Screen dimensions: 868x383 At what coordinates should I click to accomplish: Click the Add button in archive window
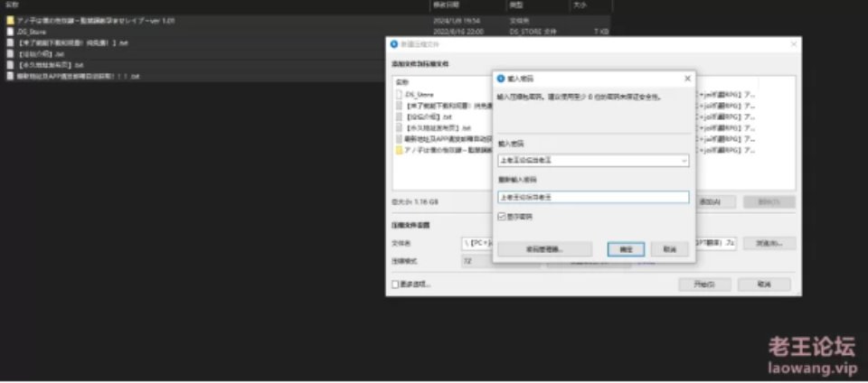tap(716, 201)
